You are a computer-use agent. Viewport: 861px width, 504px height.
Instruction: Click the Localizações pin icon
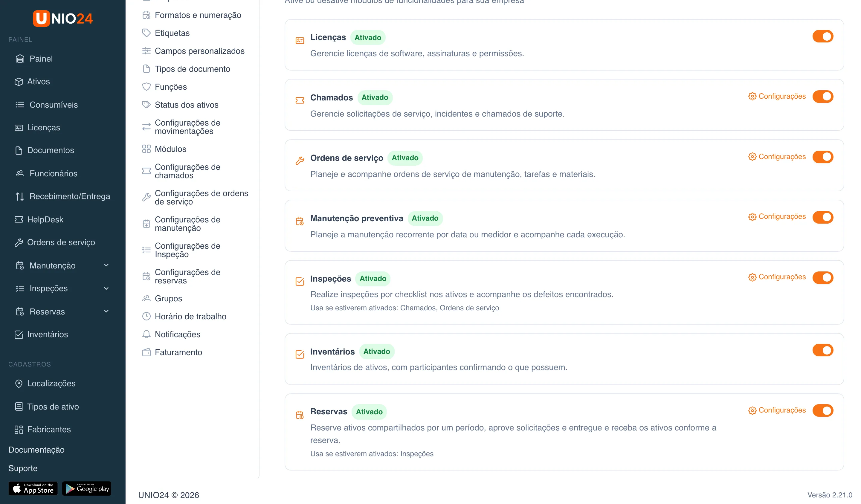coord(19,384)
